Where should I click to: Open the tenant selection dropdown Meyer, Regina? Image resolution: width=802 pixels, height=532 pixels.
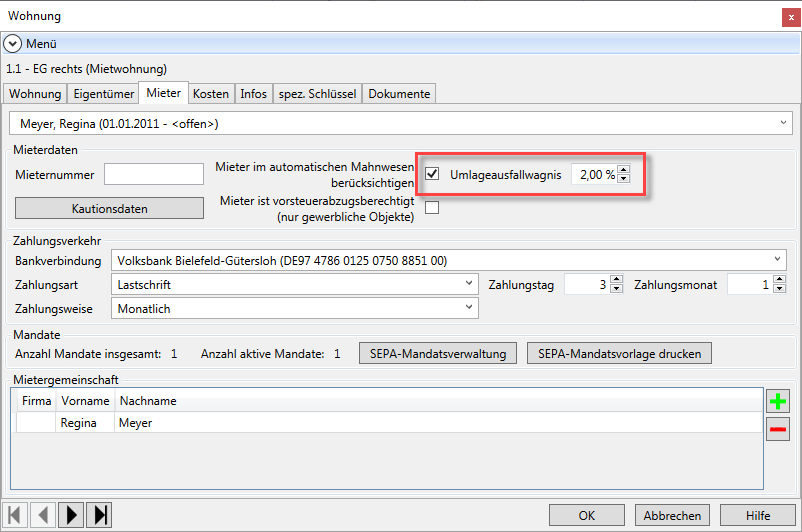(400, 123)
